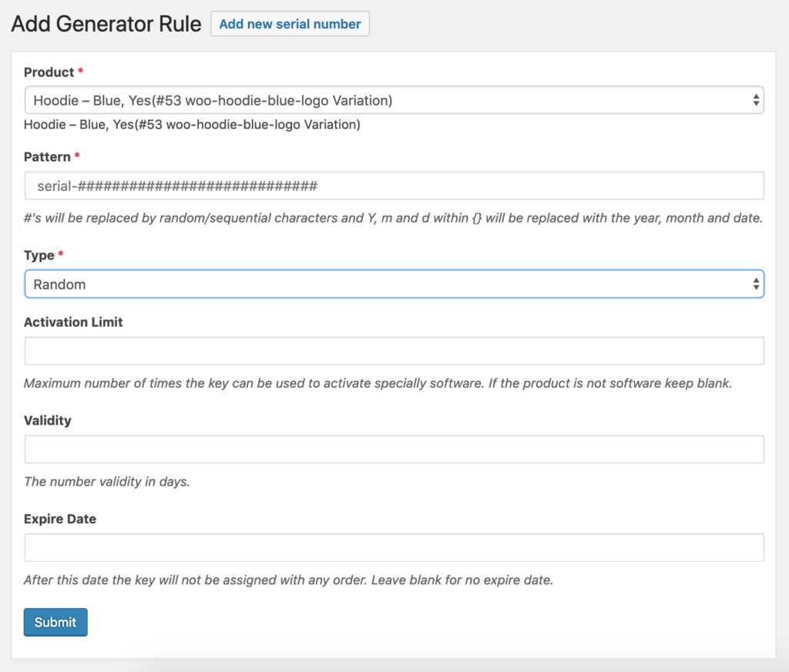Click the "number validity in days" hint
Image resolution: width=789 pixels, height=672 pixels.
(107, 482)
